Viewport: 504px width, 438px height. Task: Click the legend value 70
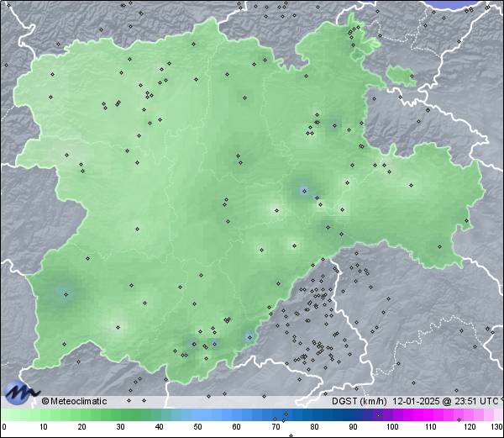tap(276, 427)
